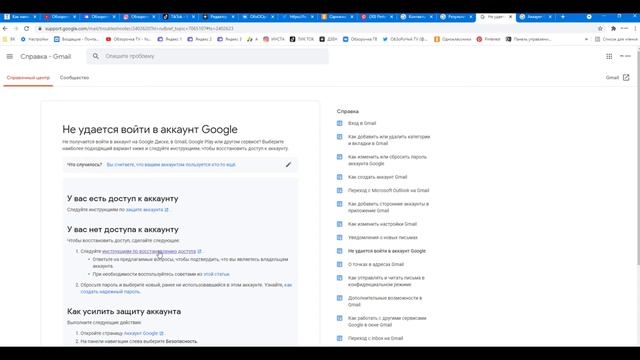
Task: Open Chrome's three-dot menu
Action: click(636, 29)
